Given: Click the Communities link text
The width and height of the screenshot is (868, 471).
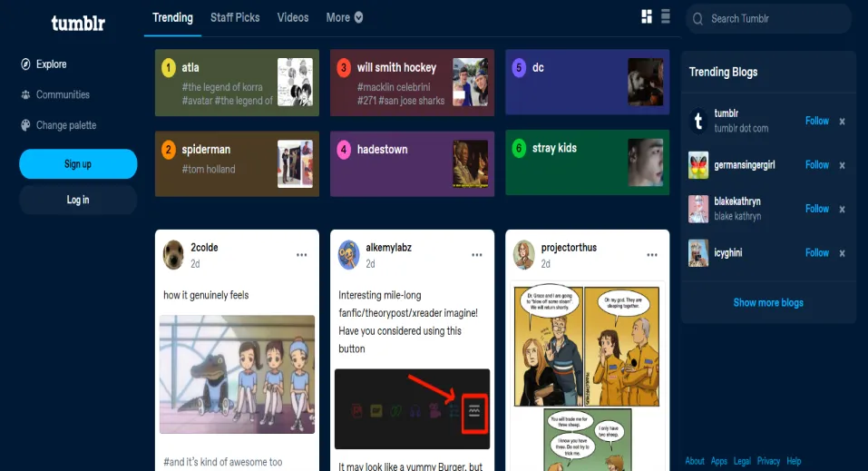Looking at the screenshot, I should 63,94.
